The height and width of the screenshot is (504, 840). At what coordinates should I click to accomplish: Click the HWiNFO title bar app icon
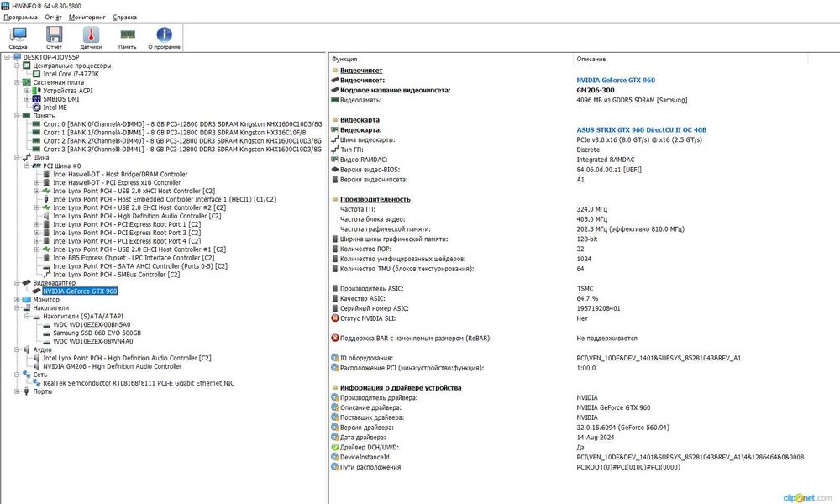click(x=5, y=5)
